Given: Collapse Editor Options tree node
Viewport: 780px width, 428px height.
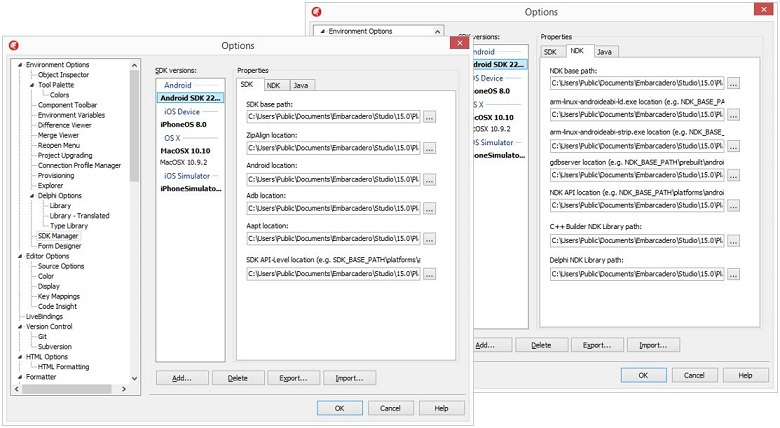Looking at the screenshot, I should [20, 256].
